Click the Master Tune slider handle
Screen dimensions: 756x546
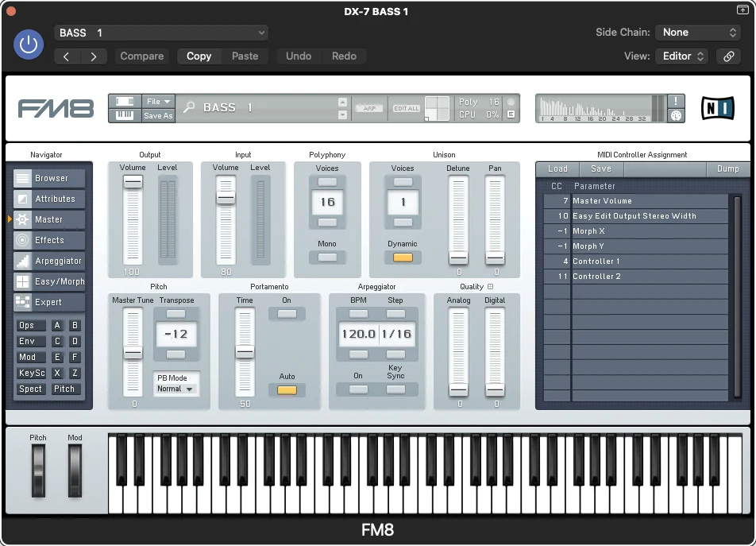click(x=133, y=353)
